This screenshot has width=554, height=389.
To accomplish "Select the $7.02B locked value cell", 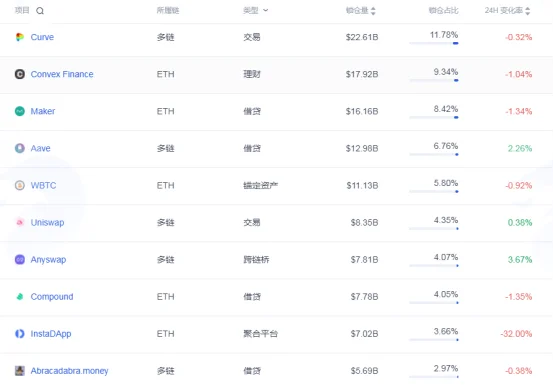I will [x=364, y=334].
